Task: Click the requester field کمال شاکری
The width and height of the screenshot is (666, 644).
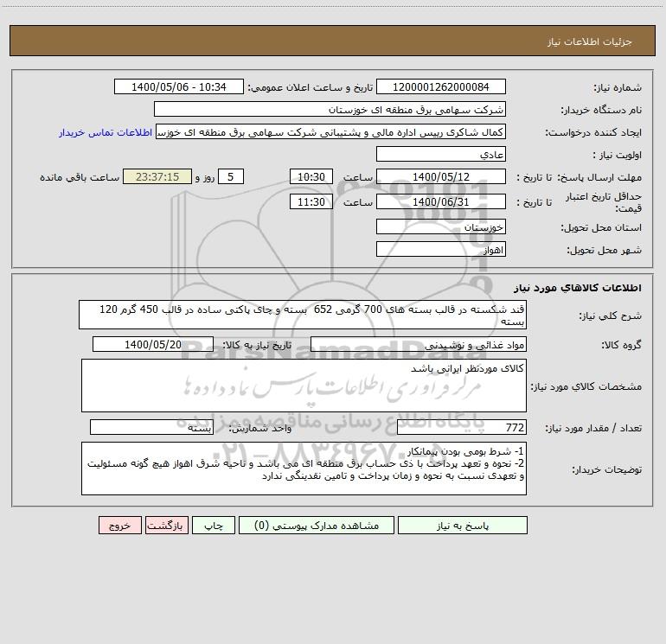Action: point(331,131)
